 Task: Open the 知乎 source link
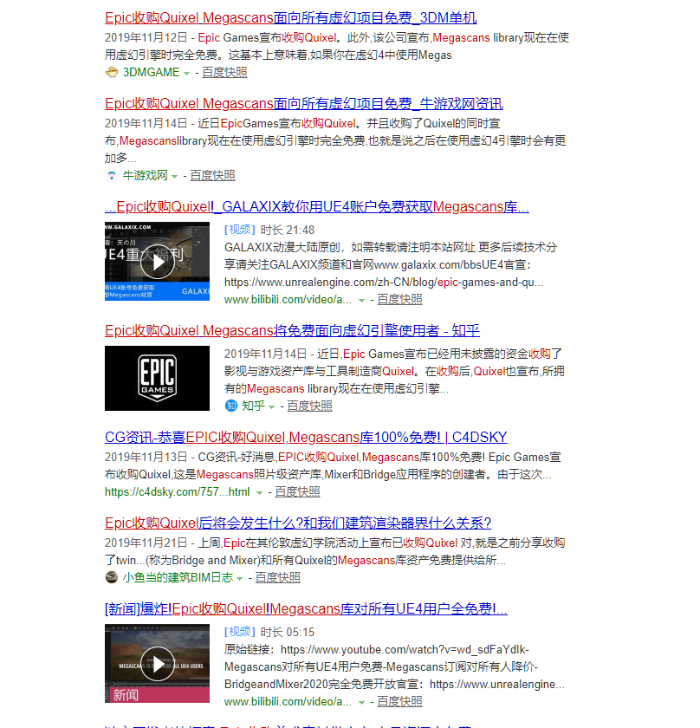254,406
